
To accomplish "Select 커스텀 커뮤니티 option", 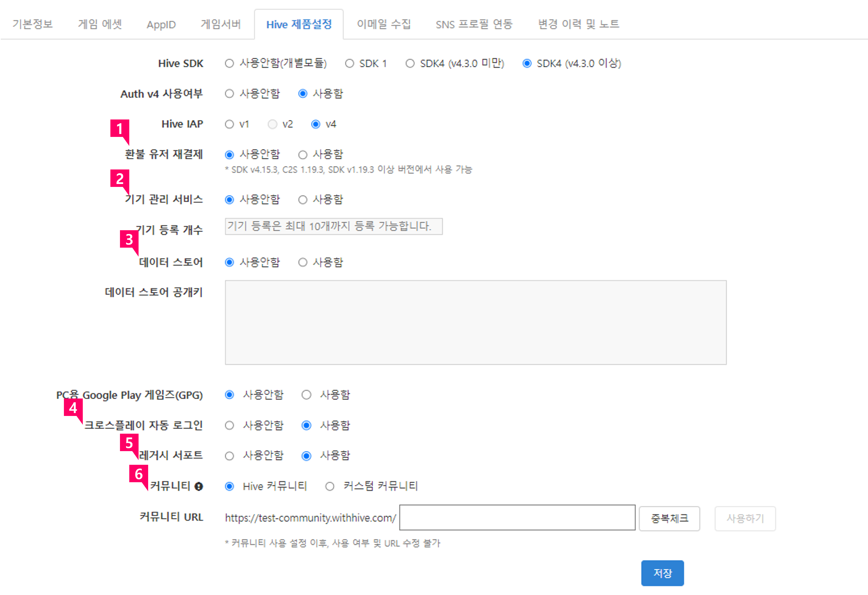I will click(329, 487).
